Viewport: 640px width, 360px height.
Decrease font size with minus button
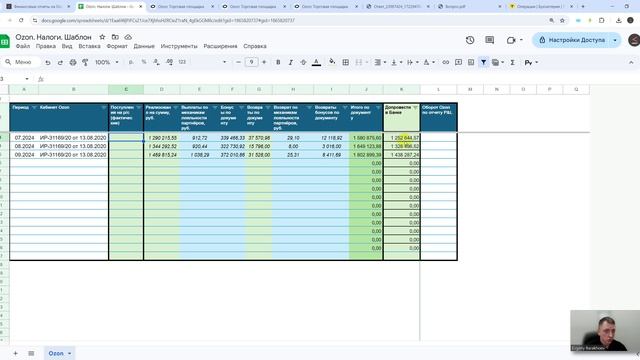[x=238, y=62]
